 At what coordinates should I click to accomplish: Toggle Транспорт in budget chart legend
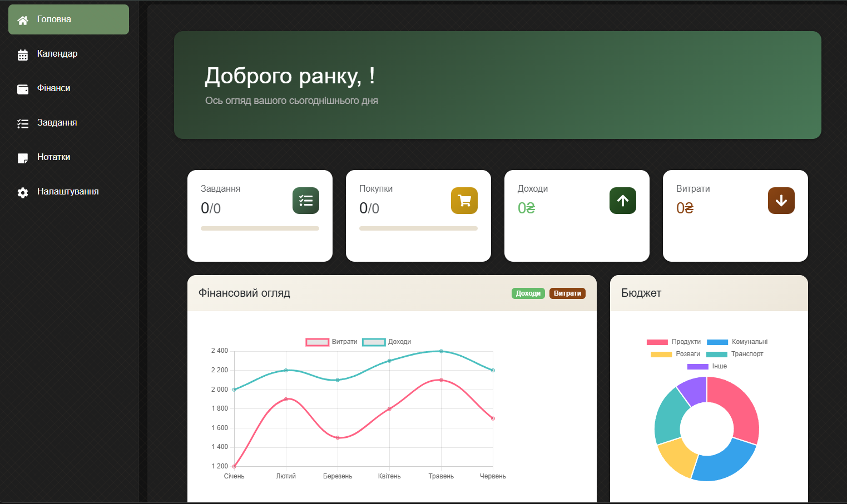[x=735, y=354]
